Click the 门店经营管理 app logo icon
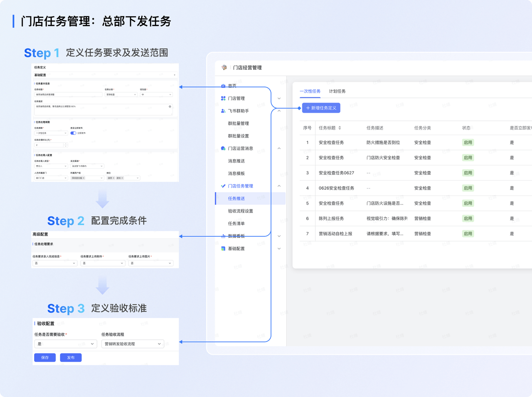Screen dimensions: 532x397 pos(224,67)
